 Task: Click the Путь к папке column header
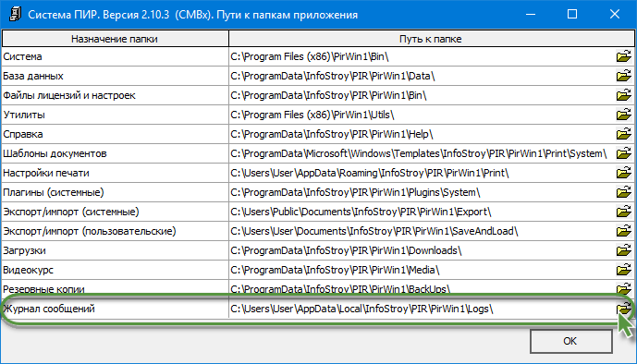(x=431, y=39)
